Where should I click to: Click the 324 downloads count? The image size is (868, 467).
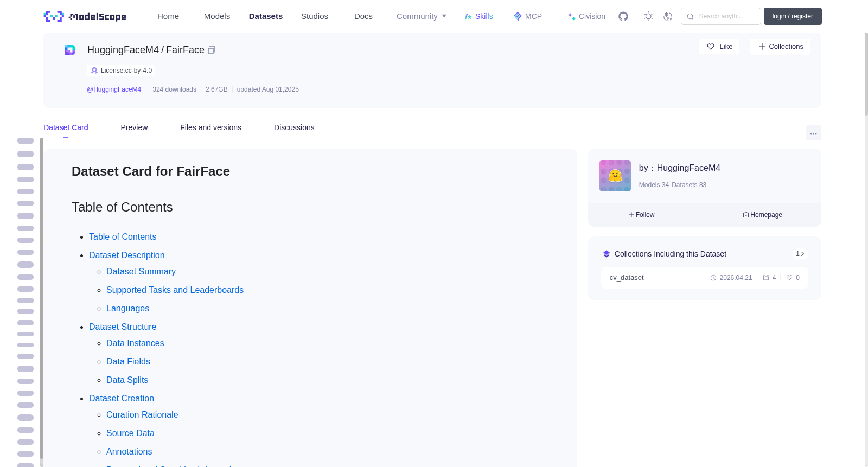(174, 89)
